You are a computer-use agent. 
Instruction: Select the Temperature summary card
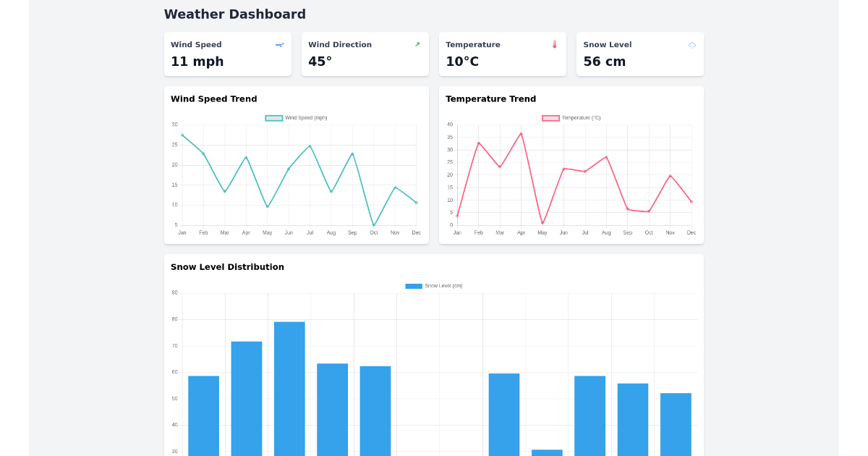tap(502, 54)
